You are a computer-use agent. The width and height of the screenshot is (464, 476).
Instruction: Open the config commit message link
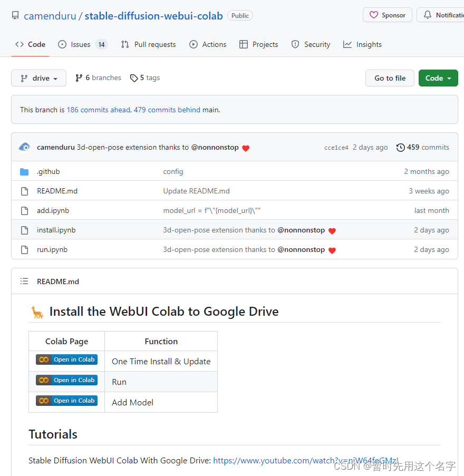point(173,171)
